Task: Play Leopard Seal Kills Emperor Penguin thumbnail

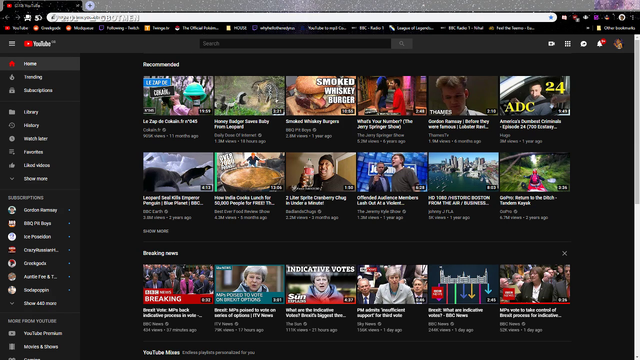Action: [178, 172]
